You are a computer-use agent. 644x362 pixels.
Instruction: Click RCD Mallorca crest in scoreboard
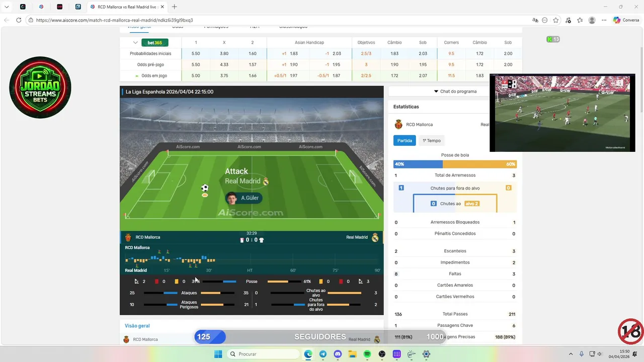128,237
